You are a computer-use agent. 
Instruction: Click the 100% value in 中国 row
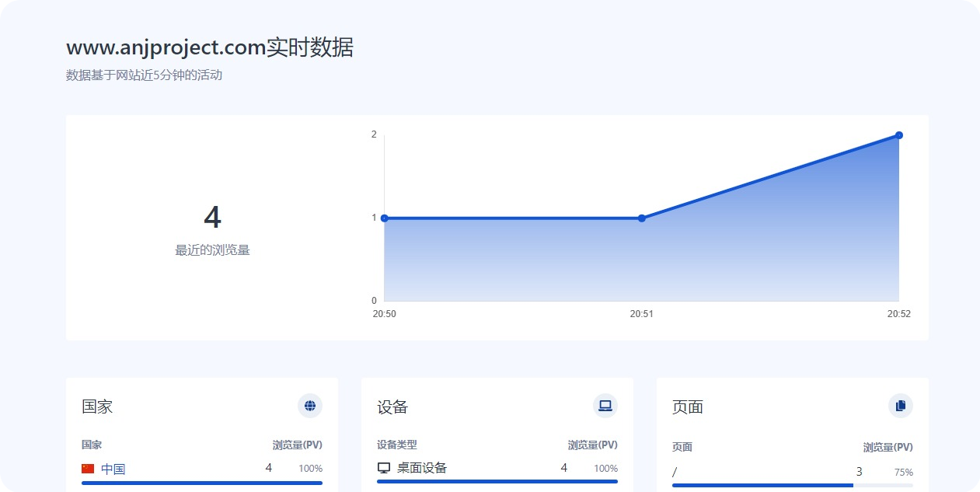tap(310, 469)
